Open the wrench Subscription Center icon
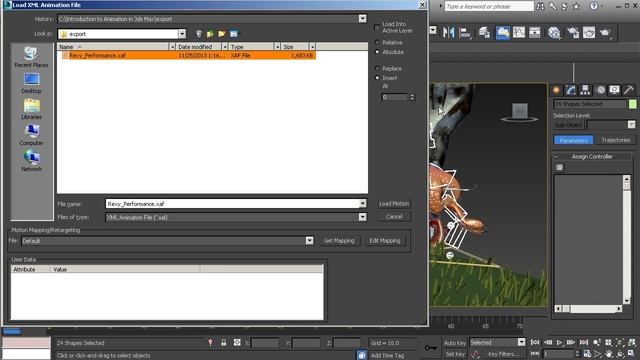The width and height of the screenshot is (640, 360). click(552, 6)
